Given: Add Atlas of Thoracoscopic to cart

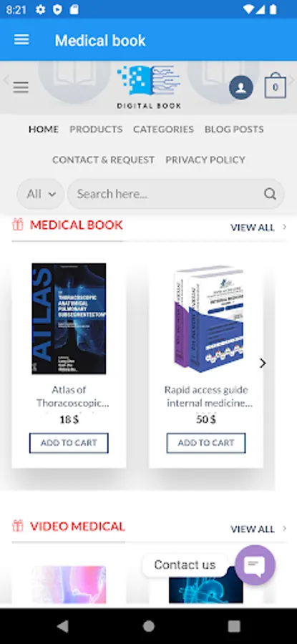Looking at the screenshot, I should pos(69,443).
